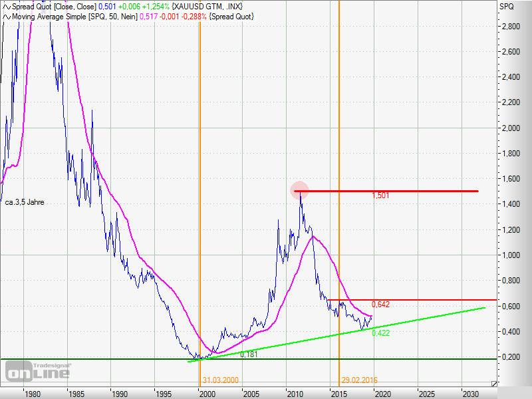Select the "Spread Quot [Close, Close]" legend label
Viewport: 532px width, 399px height.
[55, 7]
